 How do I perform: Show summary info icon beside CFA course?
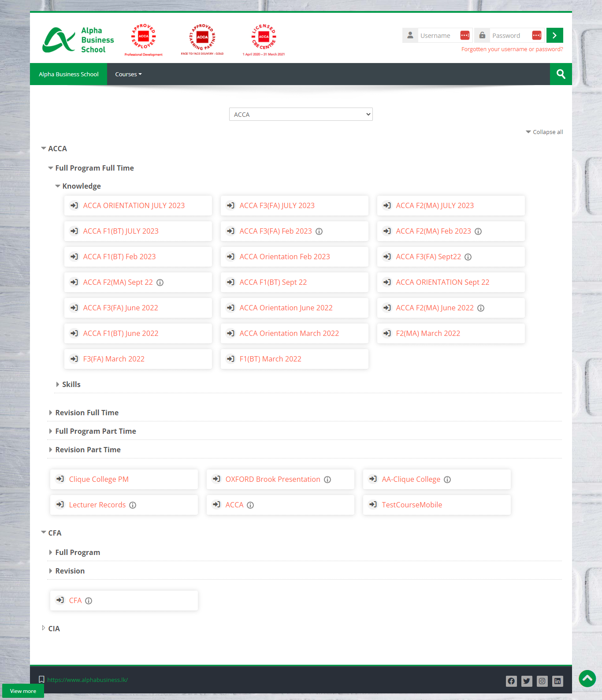pyautogui.click(x=89, y=601)
